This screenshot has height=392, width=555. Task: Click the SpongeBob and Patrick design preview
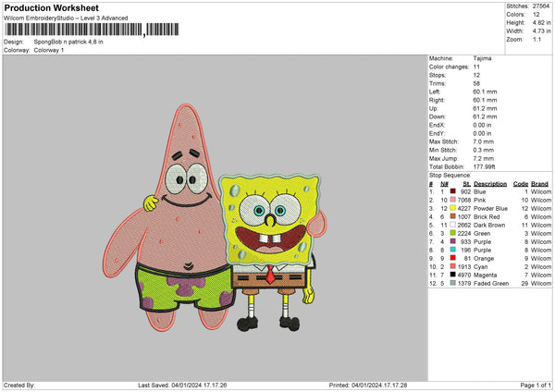[215, 218]
